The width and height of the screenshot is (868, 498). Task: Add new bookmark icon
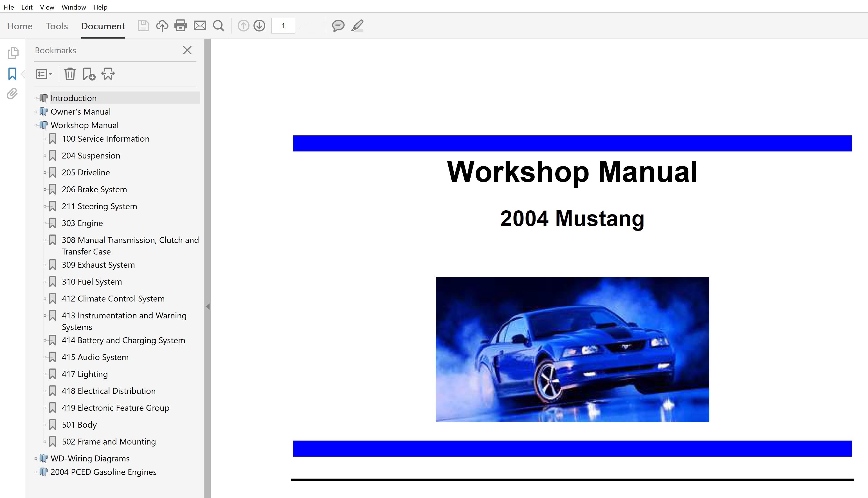point(89,74)
